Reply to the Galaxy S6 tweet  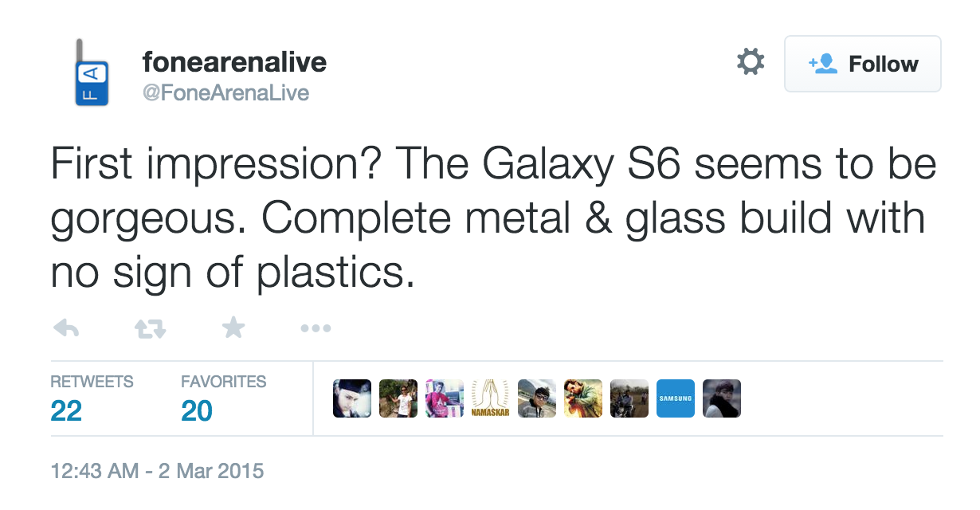pos(65,328)
